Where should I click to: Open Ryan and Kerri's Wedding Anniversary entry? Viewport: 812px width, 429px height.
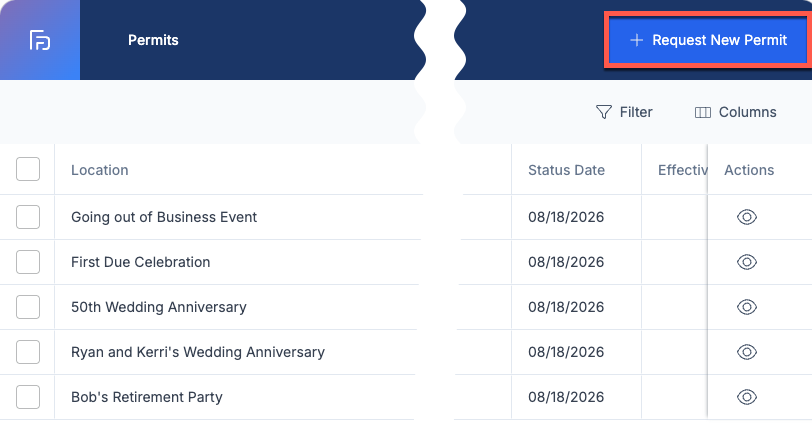tap(198, 352)
